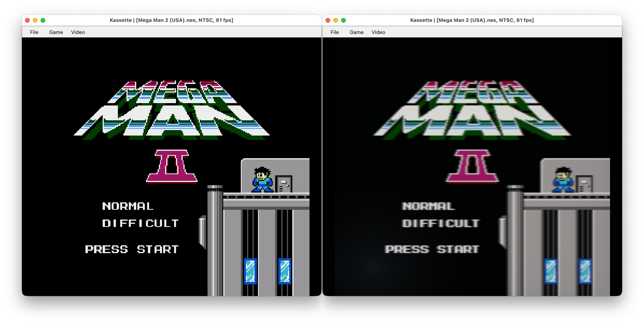Close the sharp-pixel Kassette window
The height and width of the screenshot is (325, 644).
click(x=27, y=20)
